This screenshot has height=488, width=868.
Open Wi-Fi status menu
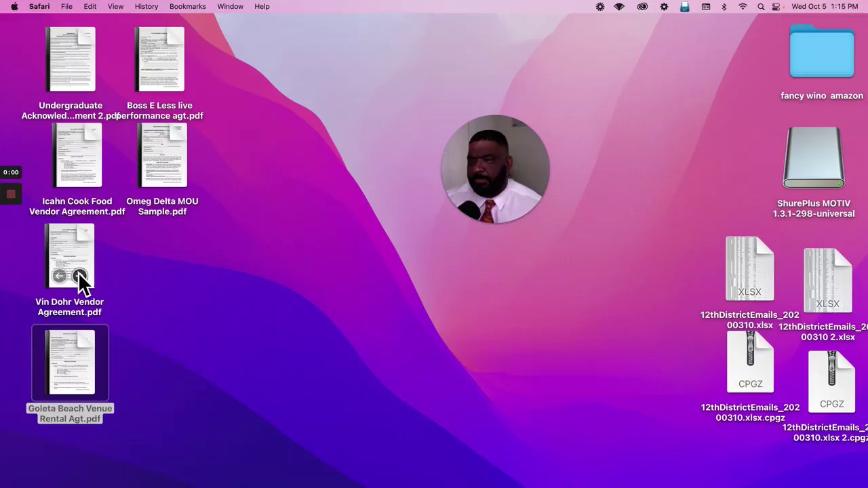tap(743, 7)
